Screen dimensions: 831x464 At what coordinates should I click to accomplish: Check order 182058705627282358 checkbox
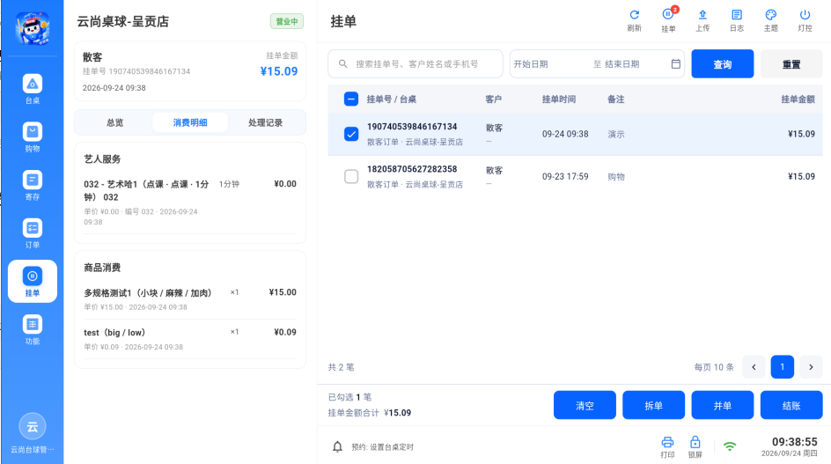[x=351, y=176]
